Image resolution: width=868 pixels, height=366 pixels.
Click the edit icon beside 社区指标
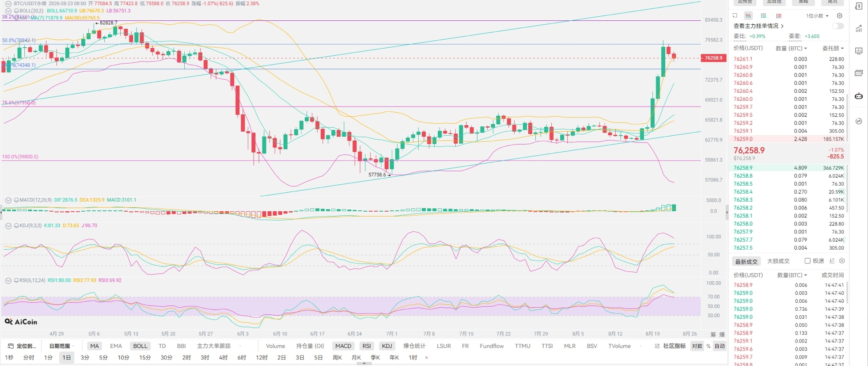coord(657,346)
